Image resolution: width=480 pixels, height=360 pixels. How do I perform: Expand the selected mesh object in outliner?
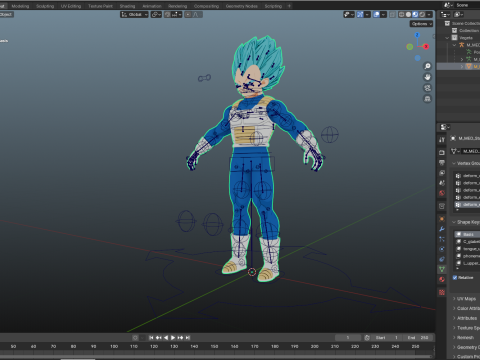tap(462, 67)
